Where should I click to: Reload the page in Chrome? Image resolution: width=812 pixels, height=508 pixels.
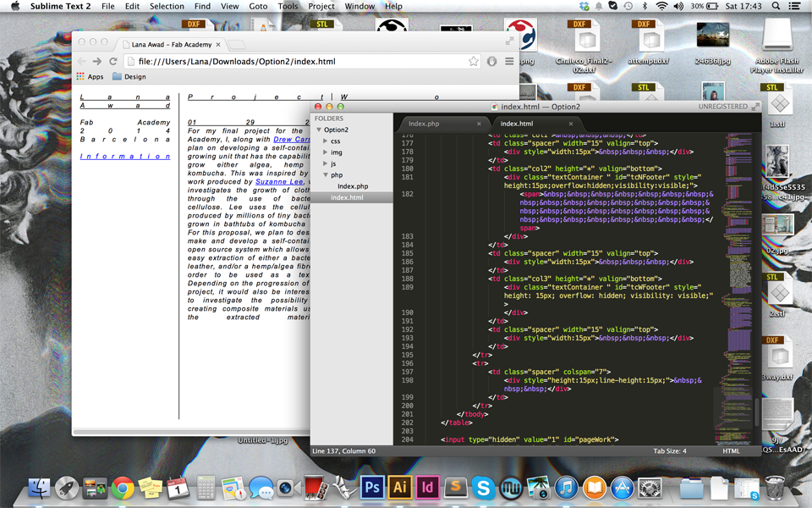(x=112, y=61)
